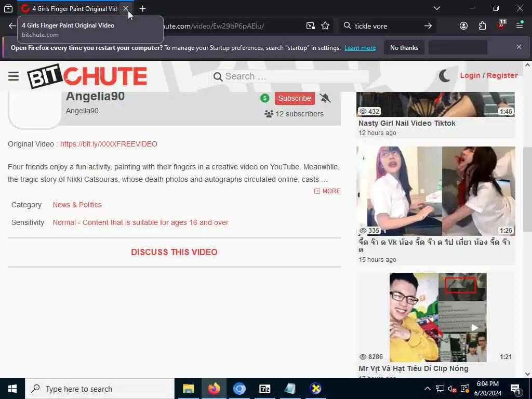Image resolution: width=532 pixels, height=399 pixels.
Task: Bookmark this page with star
Action: pyautogui.click(x=325, y=26)
